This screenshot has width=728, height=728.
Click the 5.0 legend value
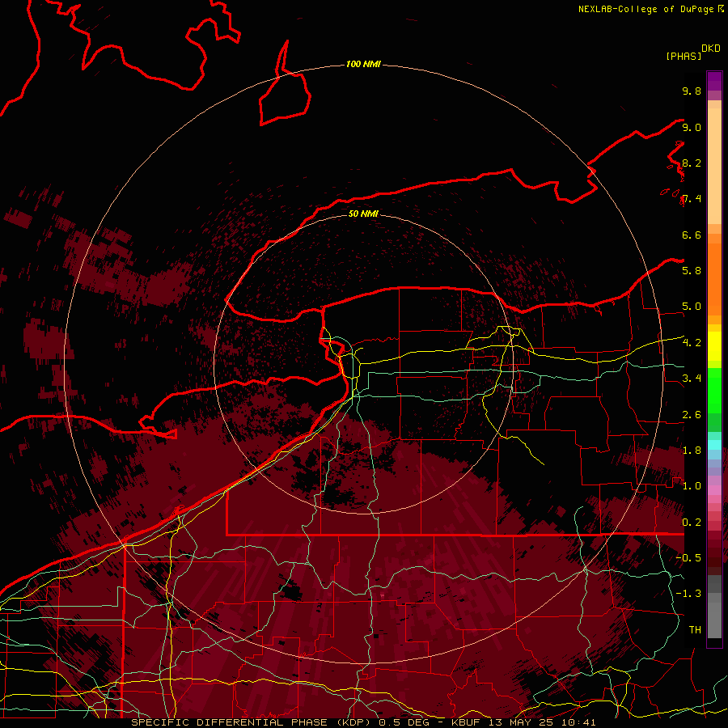point(692,307)
